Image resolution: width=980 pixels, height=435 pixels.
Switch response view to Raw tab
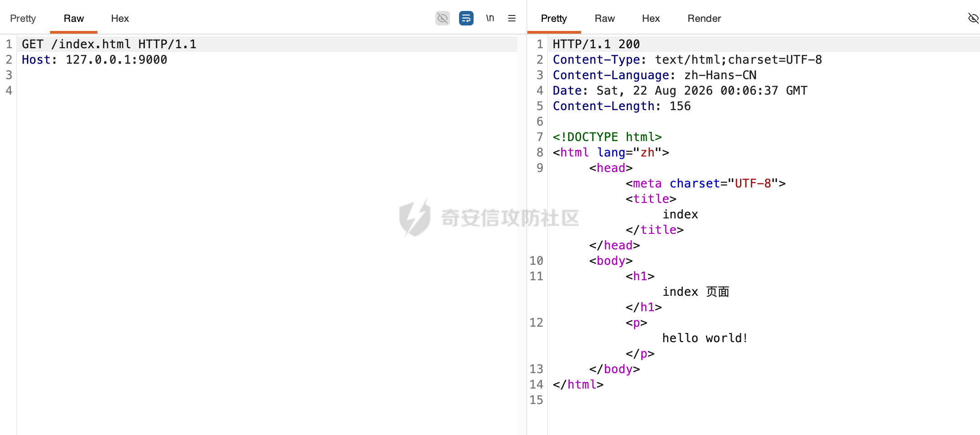pos(605,18)
